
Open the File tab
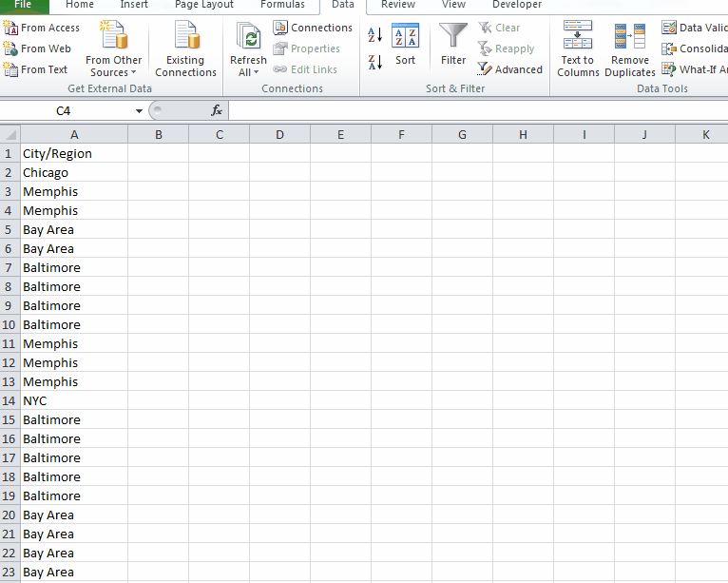[x=23, y=5]
